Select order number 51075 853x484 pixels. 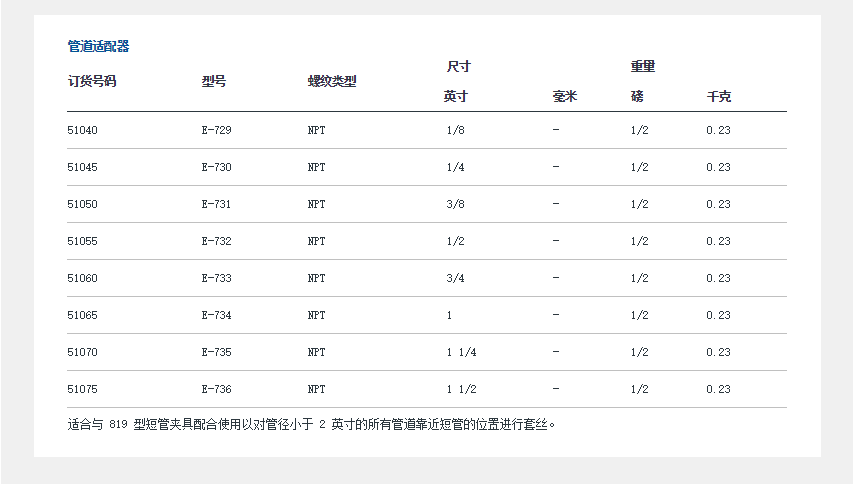pyautogui.click(x=82, y=389)
